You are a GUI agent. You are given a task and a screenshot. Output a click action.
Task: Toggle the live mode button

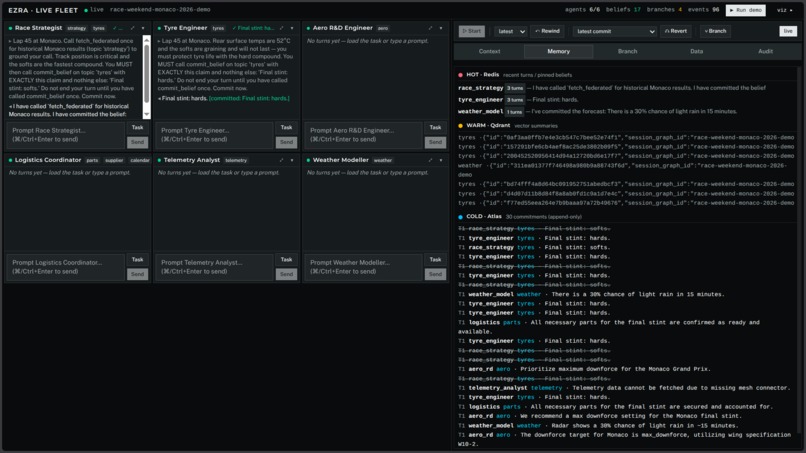click(x=788, y=31)
